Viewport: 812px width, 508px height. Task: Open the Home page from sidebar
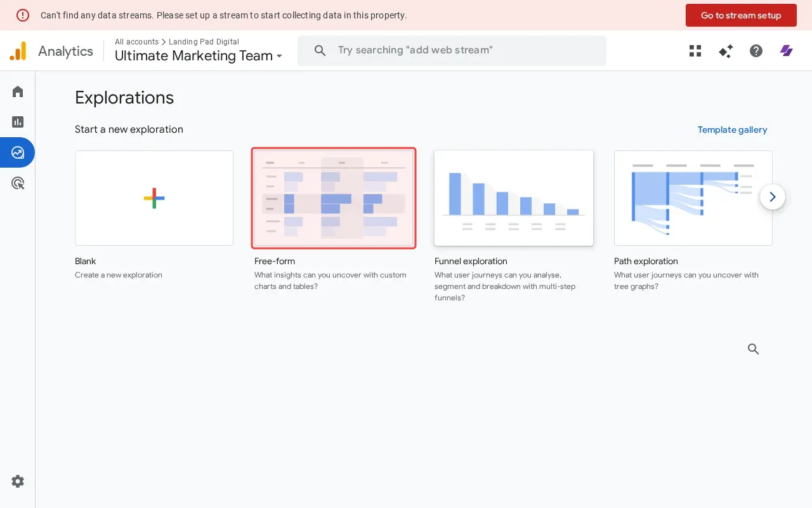click(x=17, y=91)
